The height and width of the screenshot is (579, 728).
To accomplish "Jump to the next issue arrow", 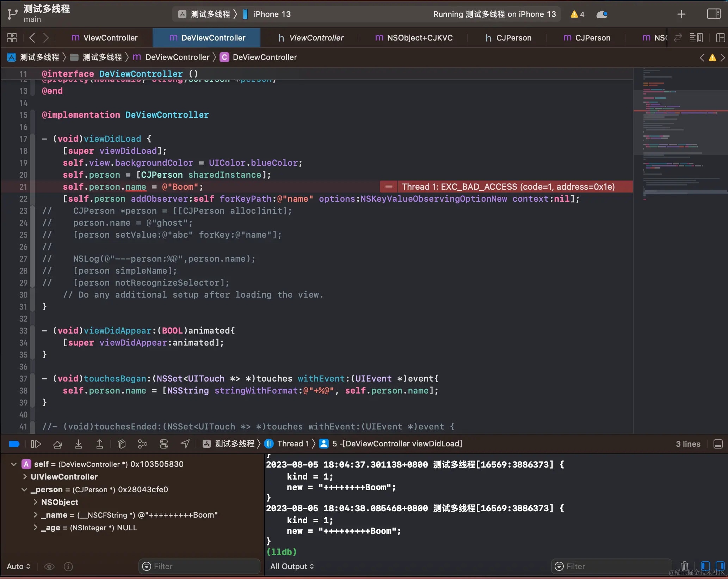I will tap(722, 57).
